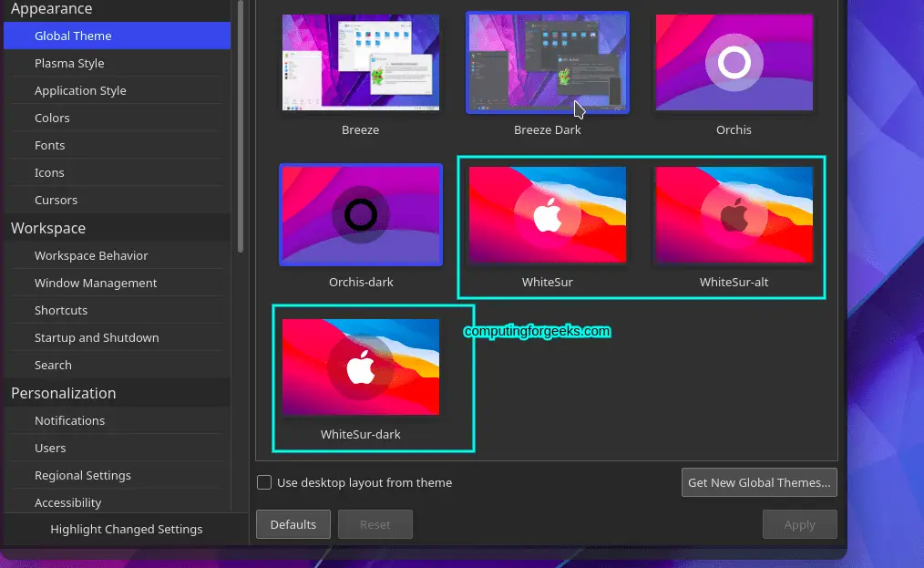924x568 pixels.
Task: Choose the Orchis global theme
Action: click(x=734, y=63)
